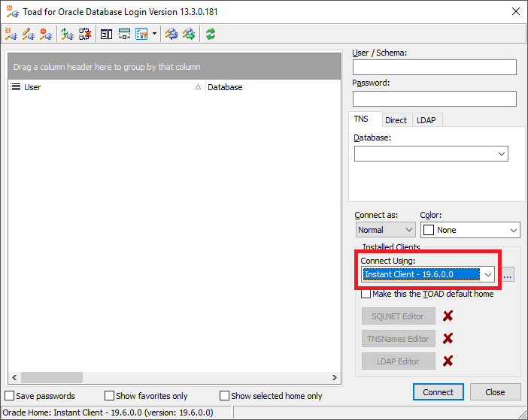The height and width of the screenshot is (420, 528).
Task: Click the import connections blue arrow icon
Action: pos(171,34)
